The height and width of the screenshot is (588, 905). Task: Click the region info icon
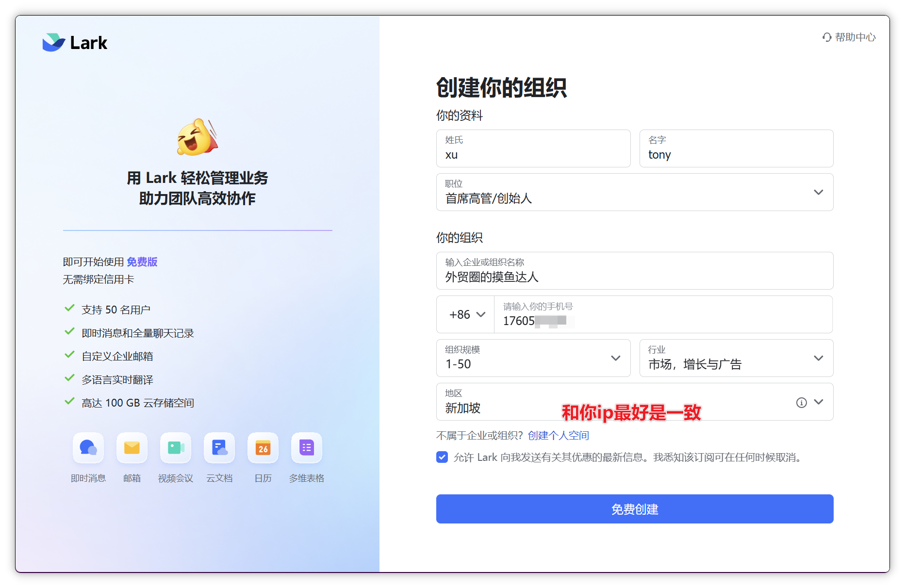tap(801, 402)
